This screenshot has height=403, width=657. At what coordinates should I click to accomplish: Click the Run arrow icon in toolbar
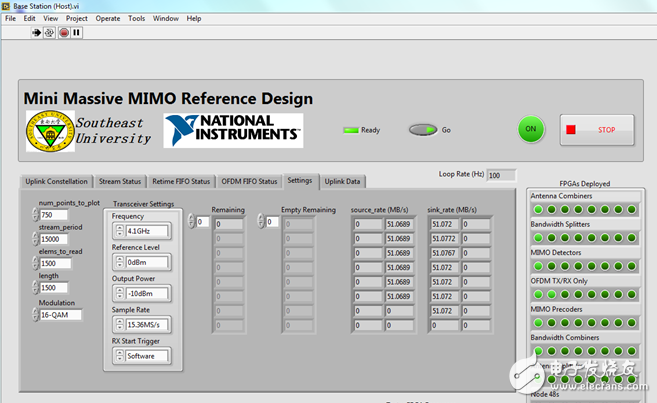(37, 32)
